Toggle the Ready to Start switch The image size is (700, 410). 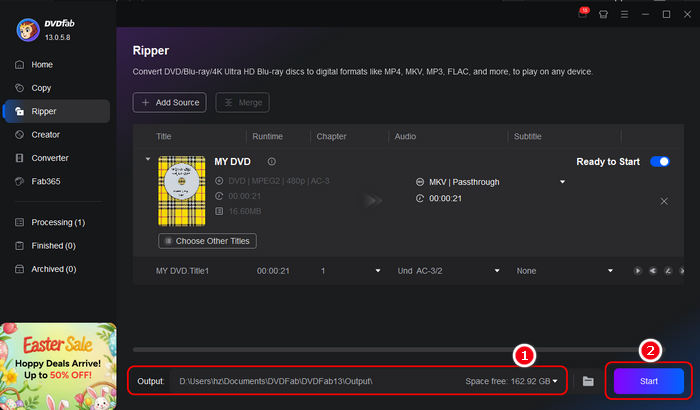click(660, 162)
